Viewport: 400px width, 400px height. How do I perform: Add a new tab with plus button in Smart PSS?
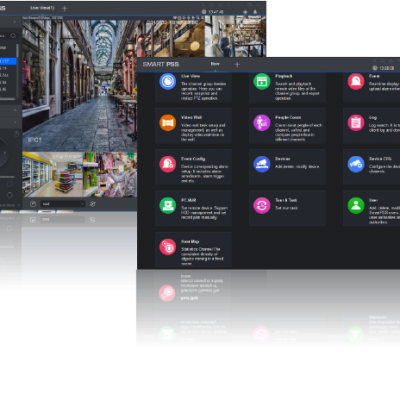click(x=237, y=64)
